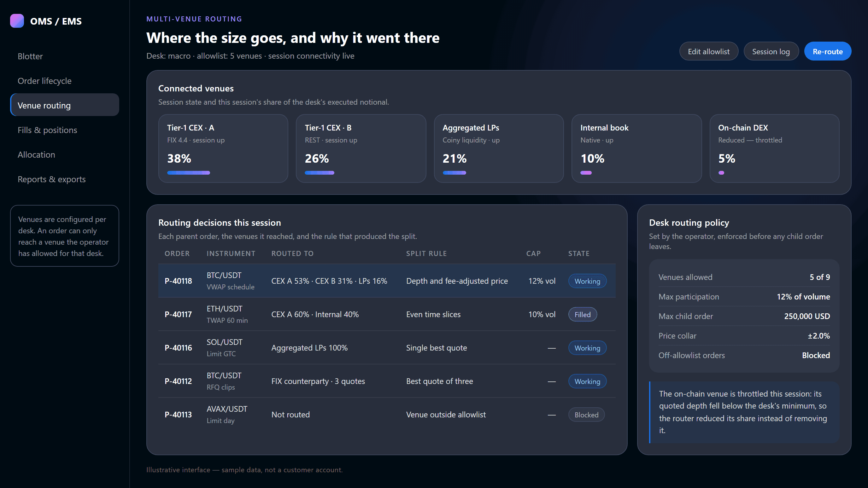Click the Internal book 10% share bar
The width and height of the screenshot is (868, 488).
[x=586, y=173]
